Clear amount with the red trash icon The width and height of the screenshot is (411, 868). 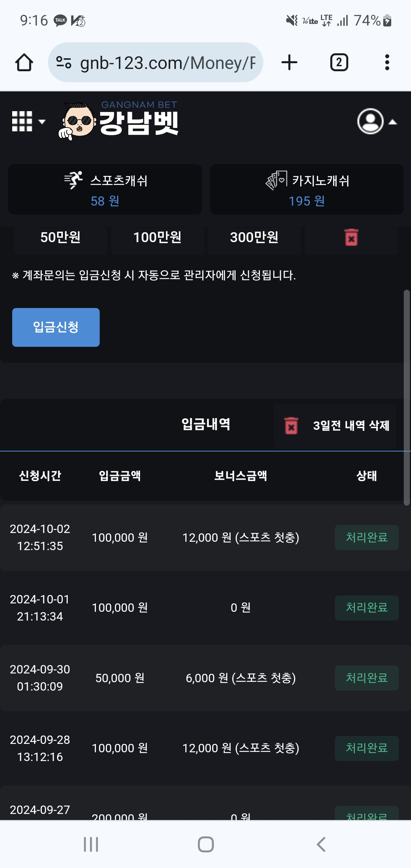click(351, 238)
